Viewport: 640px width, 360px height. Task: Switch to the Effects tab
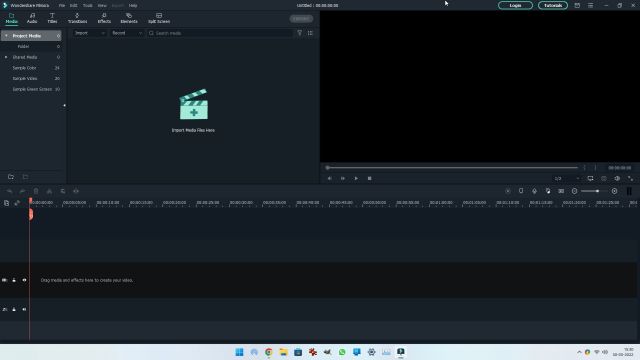coord(104,18)
